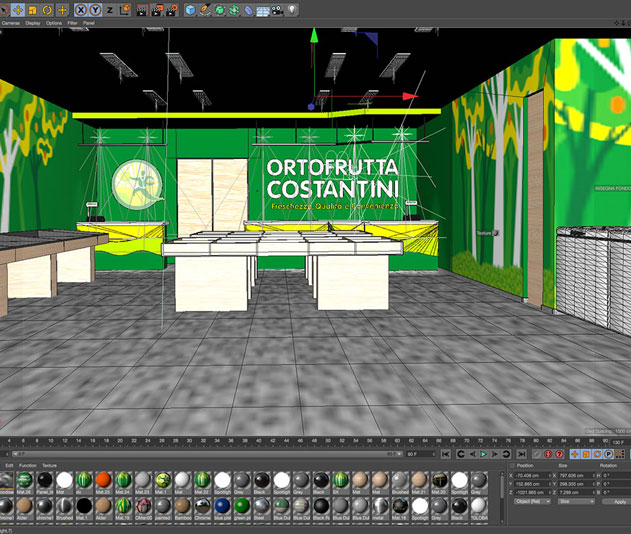The height and width of the screenshot is (534, 631).
Task: Toggle the Y axis lock
Action: [95, 10]
